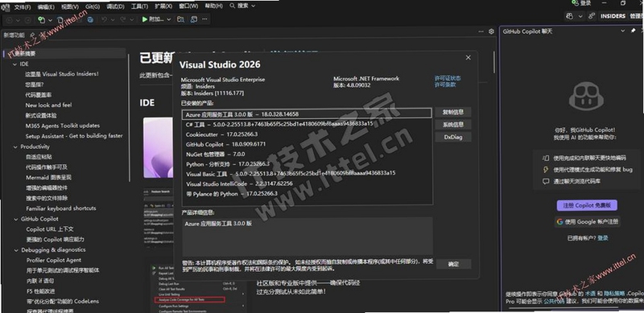The height and width of the screenshot is (313, 644).
Task: Open the toolbar overflow three-dots icon
Action: (x=205, y=19)
